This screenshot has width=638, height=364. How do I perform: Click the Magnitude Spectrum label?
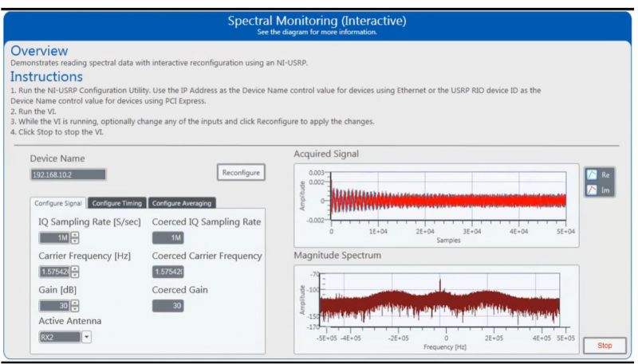pyautogui.click(x=337, y=256)
